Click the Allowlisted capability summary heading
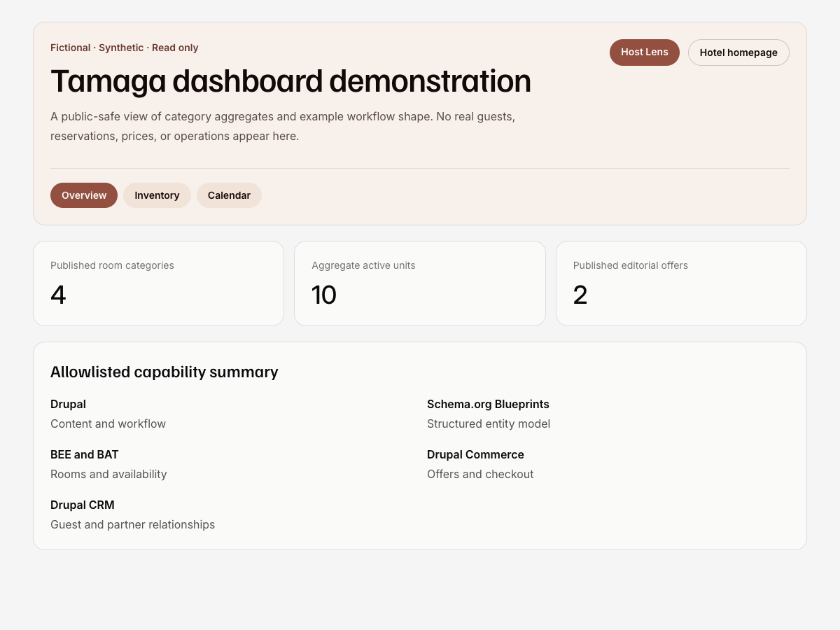This screenshot has height=630, width=840. 164,372
